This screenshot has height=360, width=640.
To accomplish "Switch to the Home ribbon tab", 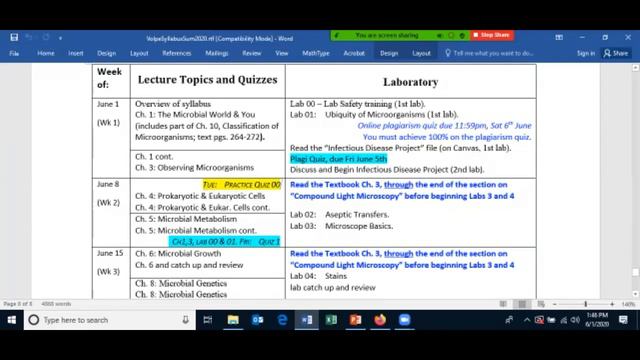I will (46, 53).
